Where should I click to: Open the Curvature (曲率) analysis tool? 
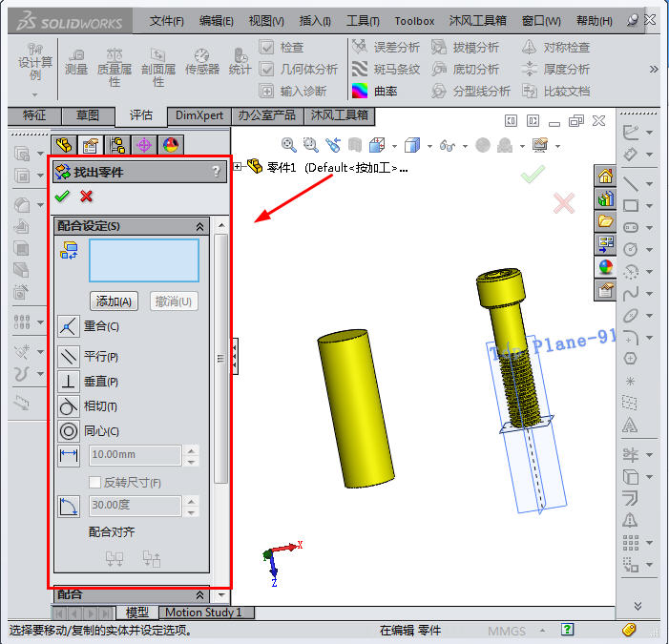(x=360, y=92)
